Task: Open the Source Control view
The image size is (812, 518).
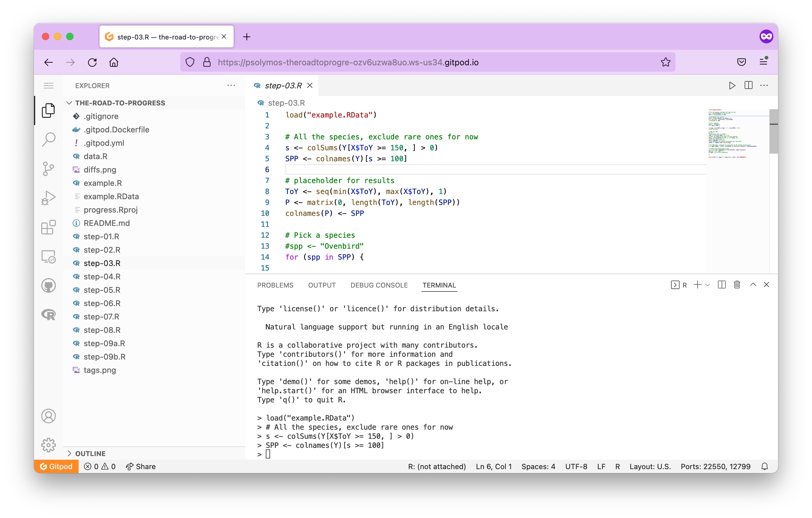Action: pos(49,169)
